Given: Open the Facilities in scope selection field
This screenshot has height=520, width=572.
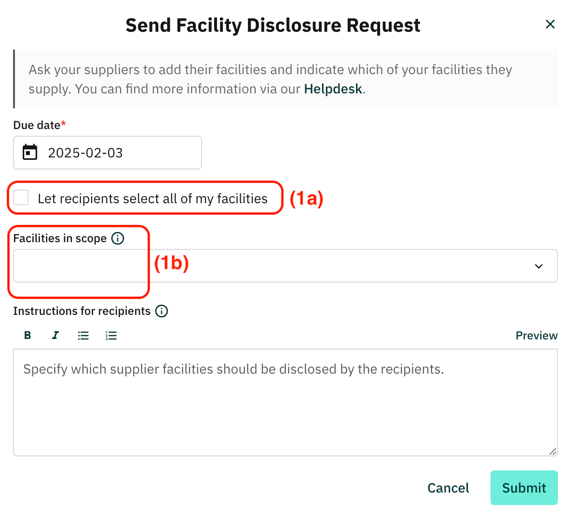Looking at the screenshot, I should [285, 266].
